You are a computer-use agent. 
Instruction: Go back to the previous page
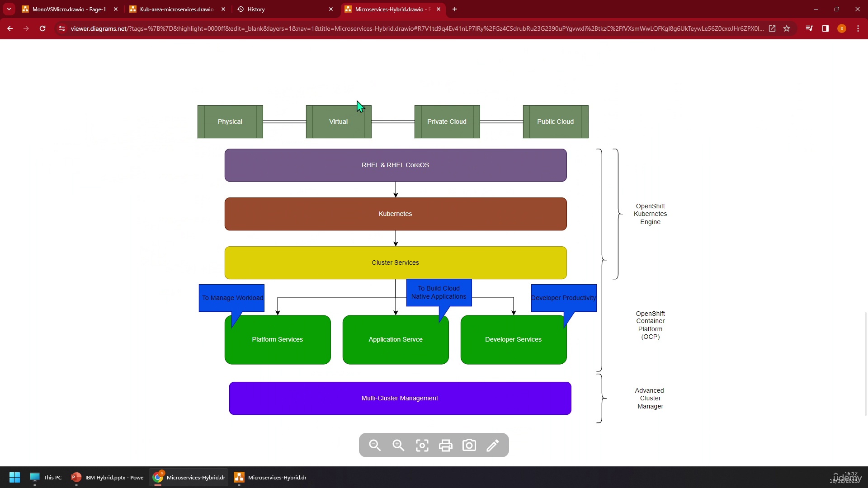pos(10,28)
